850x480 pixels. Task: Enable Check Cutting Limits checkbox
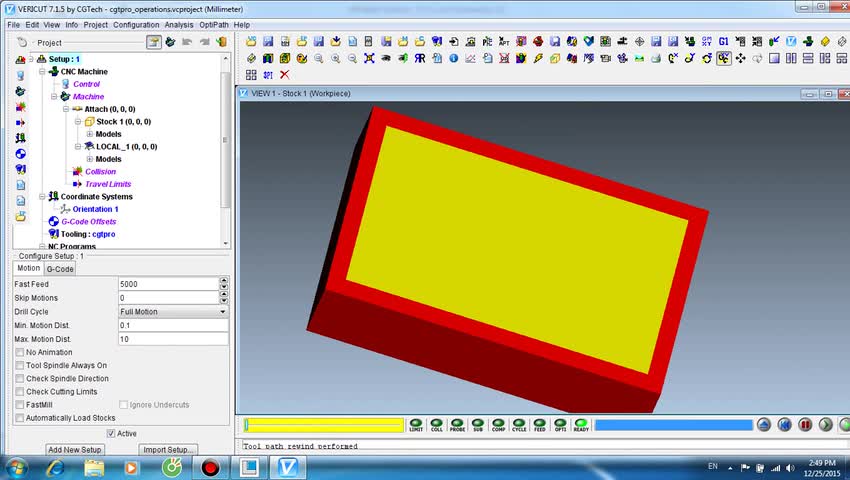pyautogui.click(x=20, y=392)
